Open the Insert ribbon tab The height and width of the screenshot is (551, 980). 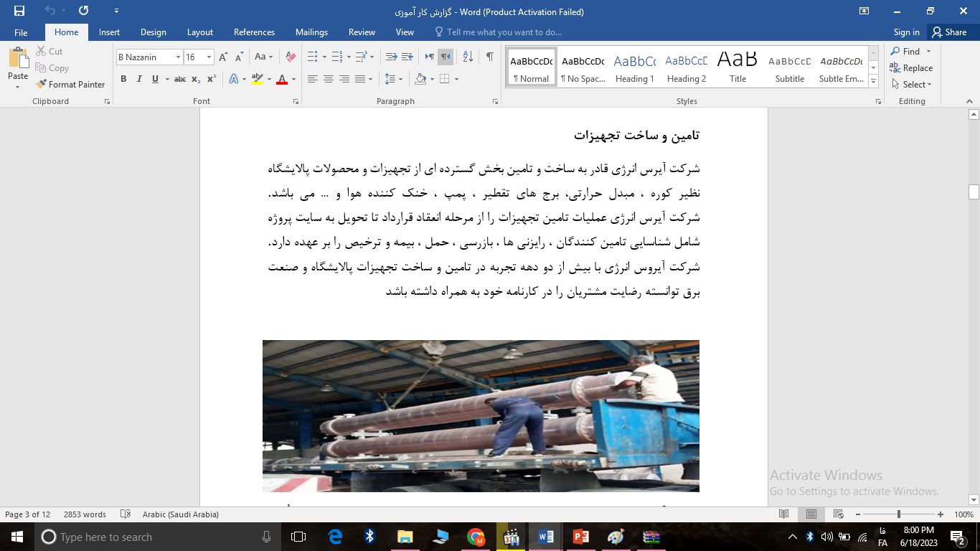[x=109, y=32]
